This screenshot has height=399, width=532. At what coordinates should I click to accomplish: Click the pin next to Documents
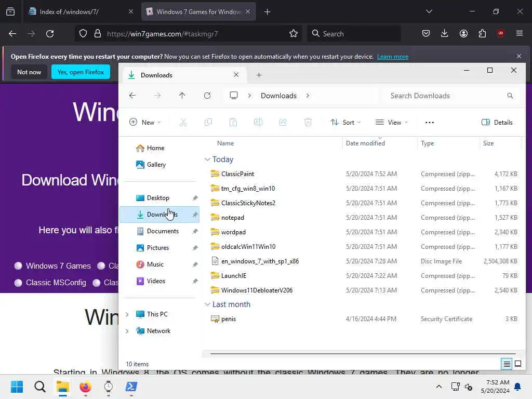point(195,231)
